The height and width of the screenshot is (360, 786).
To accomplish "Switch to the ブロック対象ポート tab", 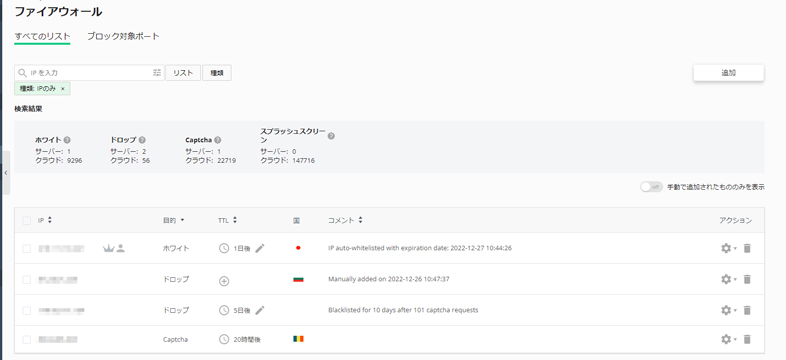I will click(123, 36).
